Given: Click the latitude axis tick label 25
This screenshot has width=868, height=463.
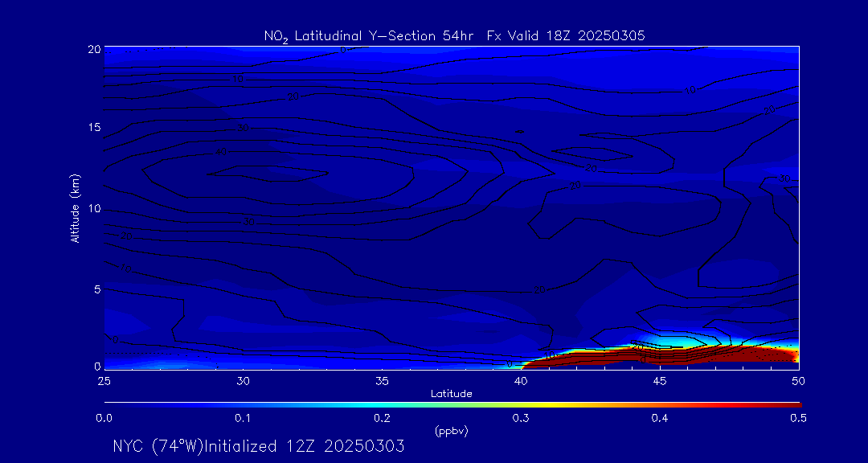Looking at the screenshot, I should [104, 381].
